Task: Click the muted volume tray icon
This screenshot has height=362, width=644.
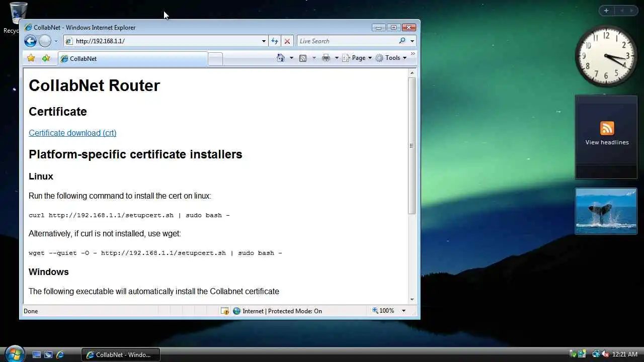Action: 605,354
